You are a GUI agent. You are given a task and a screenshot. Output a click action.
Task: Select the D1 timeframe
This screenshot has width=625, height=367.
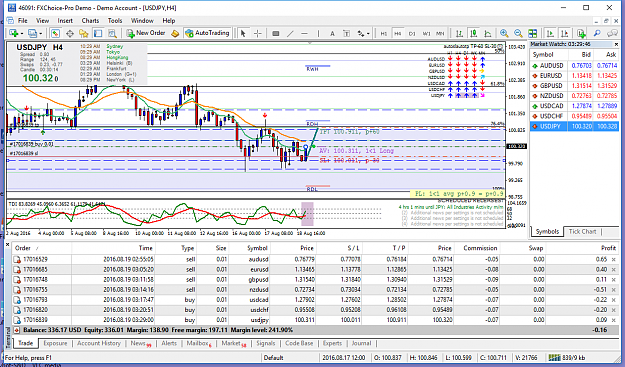pos(412,34)
